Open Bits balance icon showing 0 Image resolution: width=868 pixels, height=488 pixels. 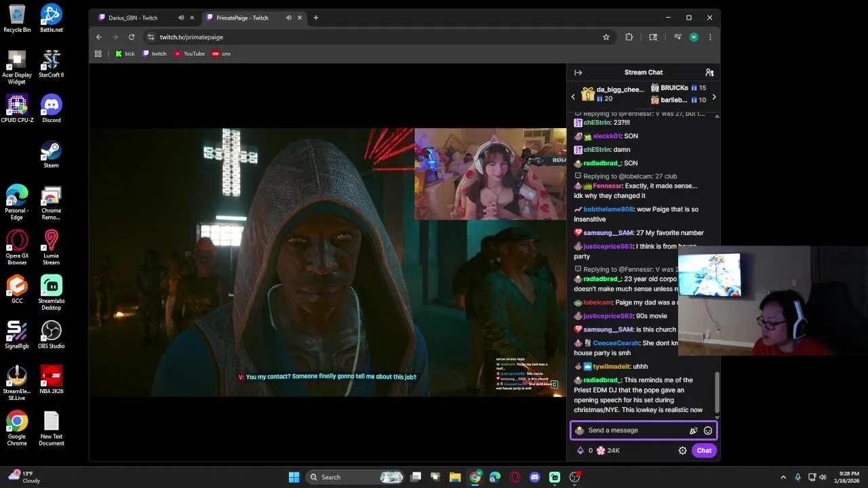[x=584, y=451]
